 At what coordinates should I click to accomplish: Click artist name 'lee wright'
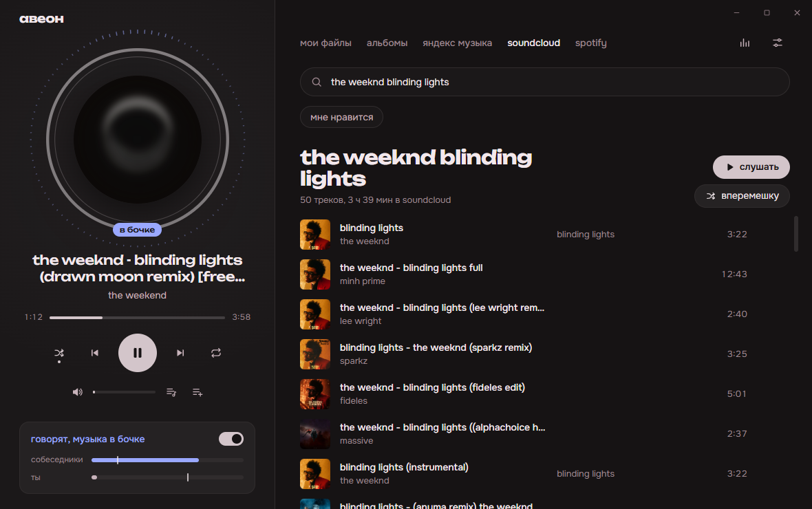pyautogui.click(x=361, y=321)
